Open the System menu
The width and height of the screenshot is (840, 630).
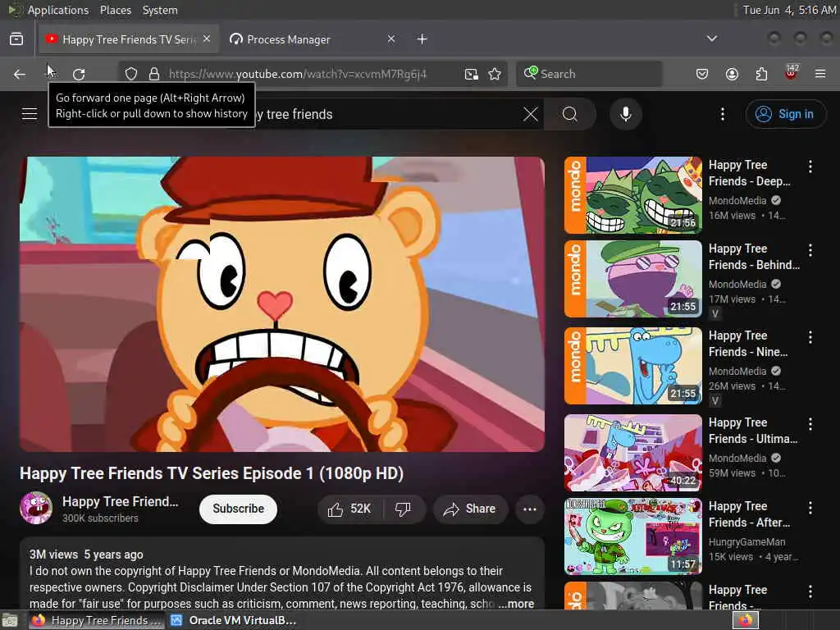tap(160, 10)
